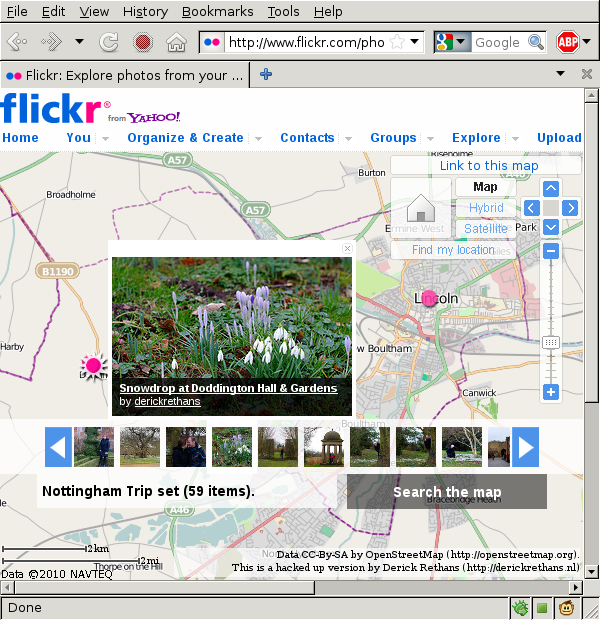Screen dimensions: 600x620
Task: Click the Adblock Plus ABP icon
Action: tap(569, 42)
